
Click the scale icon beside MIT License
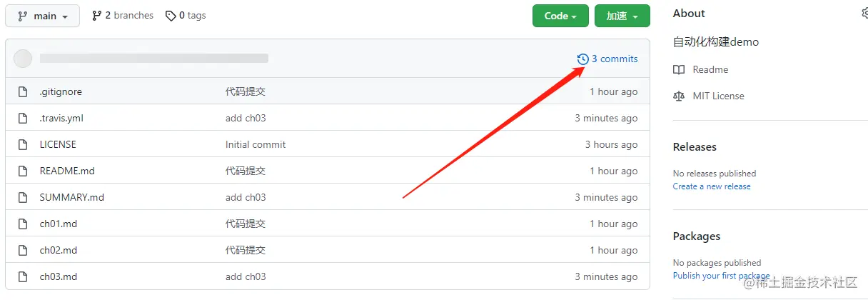pos(679,96)
